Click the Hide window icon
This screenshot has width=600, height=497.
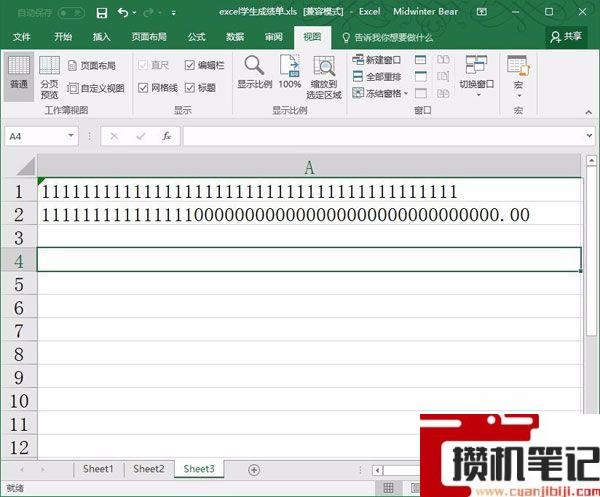[x=421, y=76]
